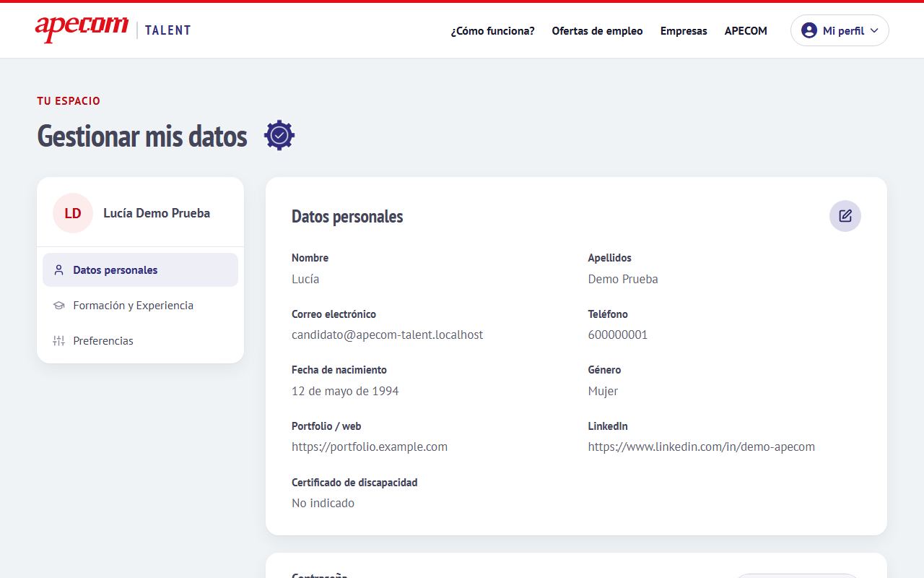The height and width of the screenshot is (578, 924).
Task: Open the Preferencias section
Action: [140, 341]
